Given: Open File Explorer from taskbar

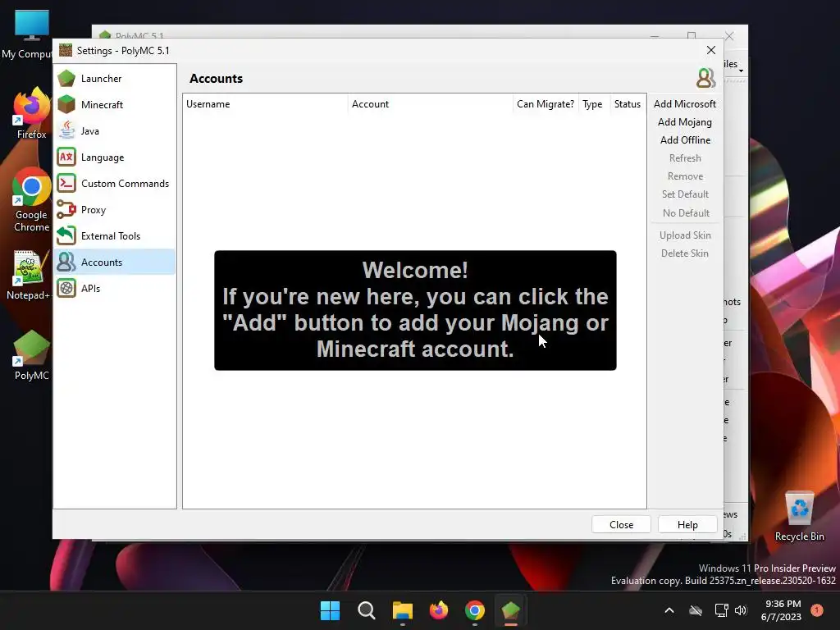Looking at the screenshot, I should click(x=402, y=610).
